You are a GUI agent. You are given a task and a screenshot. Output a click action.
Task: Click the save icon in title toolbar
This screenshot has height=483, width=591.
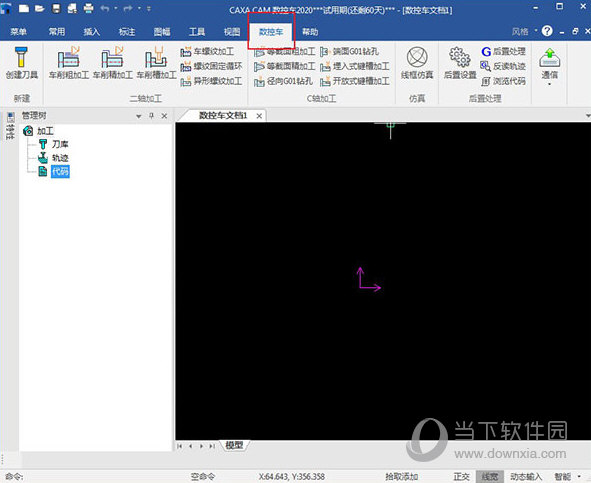point(56,8)
